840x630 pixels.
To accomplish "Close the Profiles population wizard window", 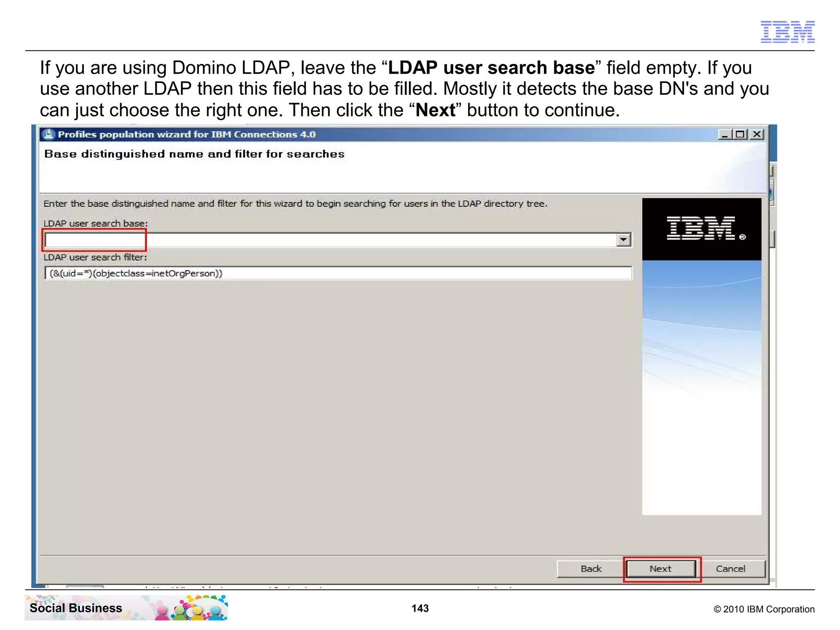I will pos(757,135).
